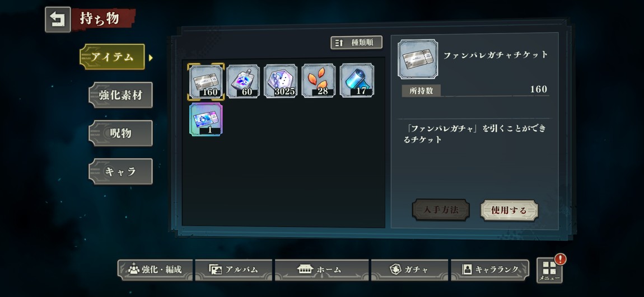The height and width of the screenshot is (297, 644).
Task: Select the orange petals item showing 28
Action: point(319,81)
